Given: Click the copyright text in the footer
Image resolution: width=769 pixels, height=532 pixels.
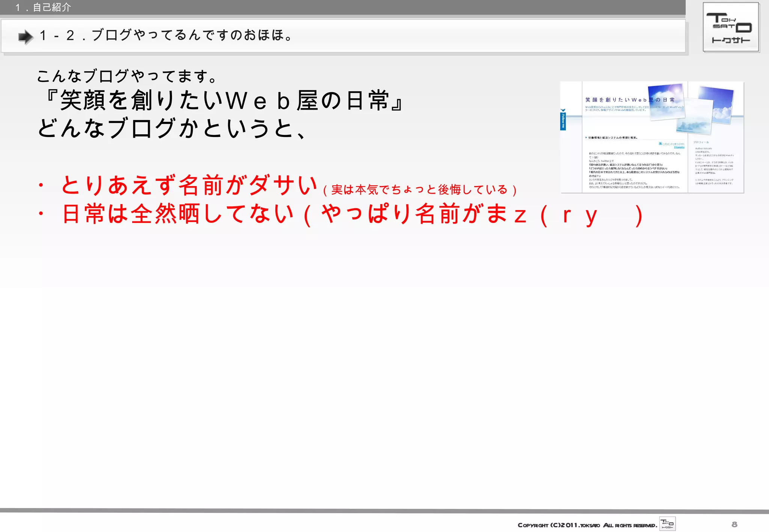Looking at the screenshot, I should click(x=587, y=525).
